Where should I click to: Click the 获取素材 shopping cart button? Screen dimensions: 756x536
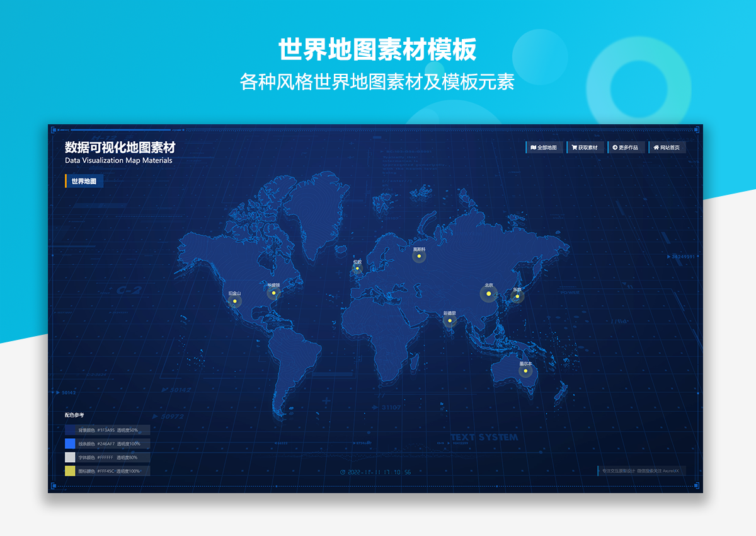585,148
